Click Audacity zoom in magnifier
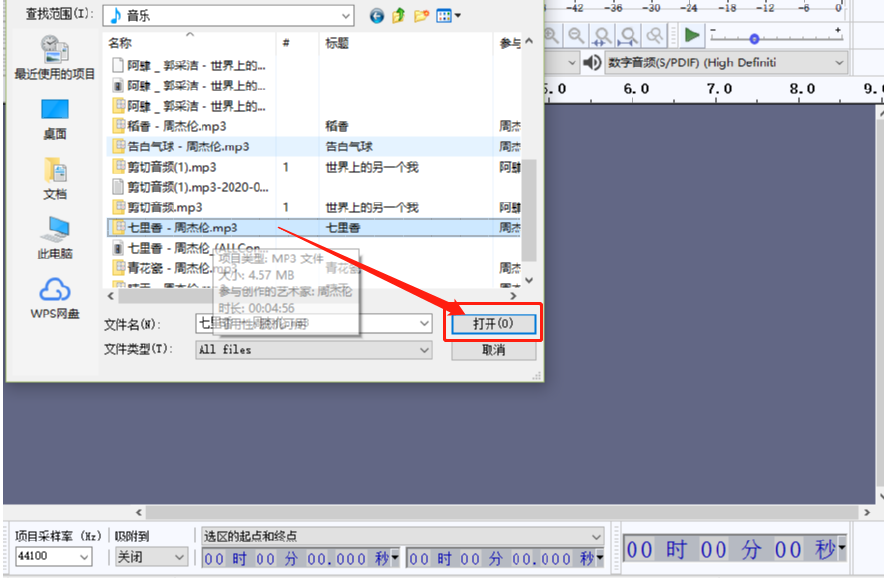This screenshot has width=885, height=578. [x=551, y=36]
